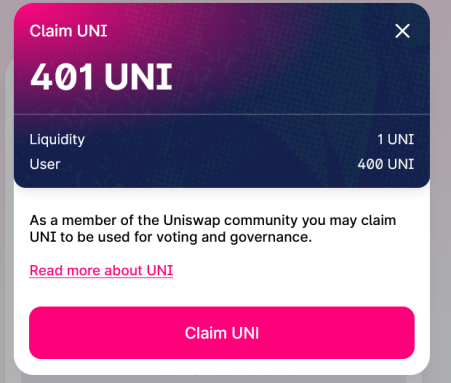Click dimmed background right of the dialog
The height and width of the screenshot is (383, 451).
[x=440, y=200]
